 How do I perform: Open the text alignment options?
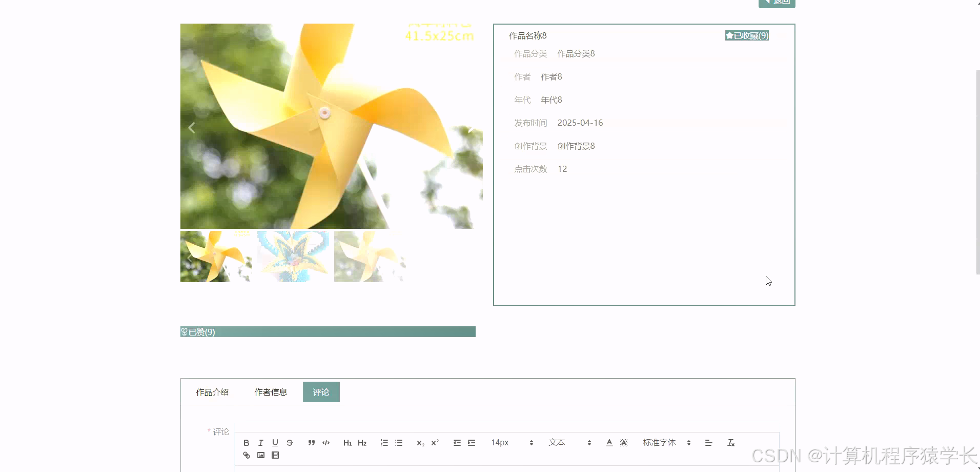coord(709,443)
